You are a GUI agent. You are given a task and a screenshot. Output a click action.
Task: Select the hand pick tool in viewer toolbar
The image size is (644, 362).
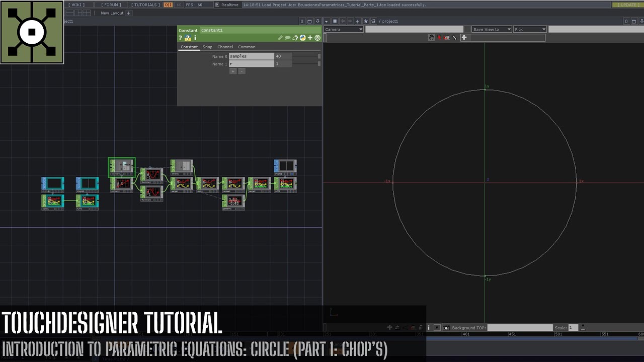tap(431, 38)
